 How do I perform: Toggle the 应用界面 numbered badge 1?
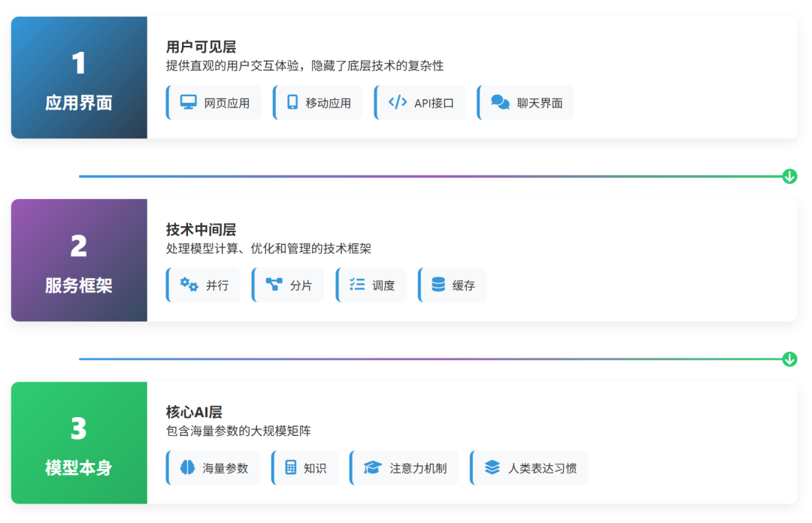[78, 65]
